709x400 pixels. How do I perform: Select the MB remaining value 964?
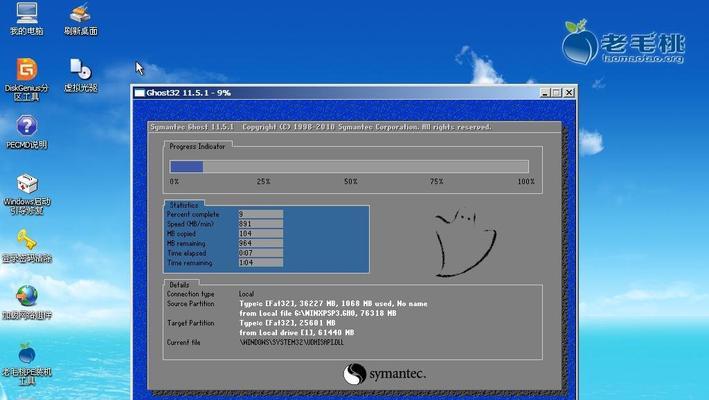click(x=260, y=243)
